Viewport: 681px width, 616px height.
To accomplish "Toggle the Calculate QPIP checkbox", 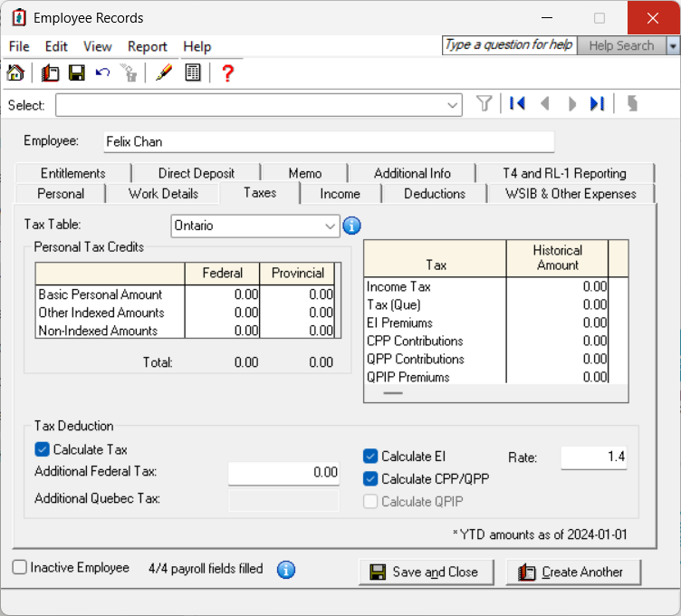I will click(370, 501).
